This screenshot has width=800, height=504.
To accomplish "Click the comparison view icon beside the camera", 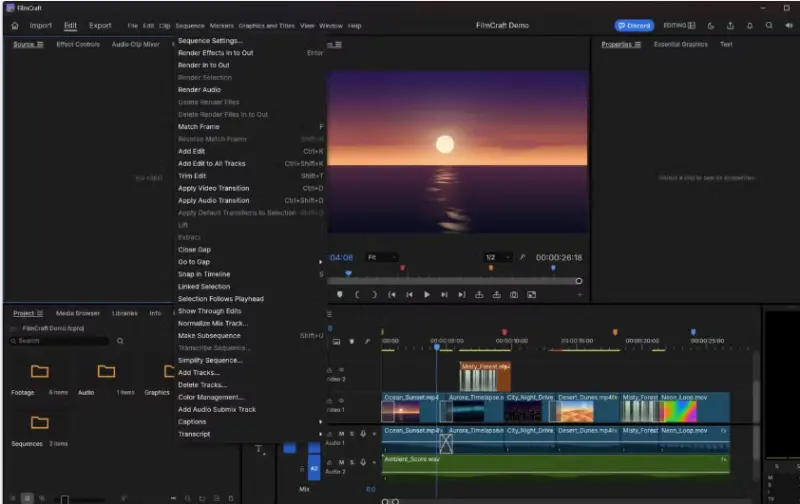I will click(x=532, y=294).
